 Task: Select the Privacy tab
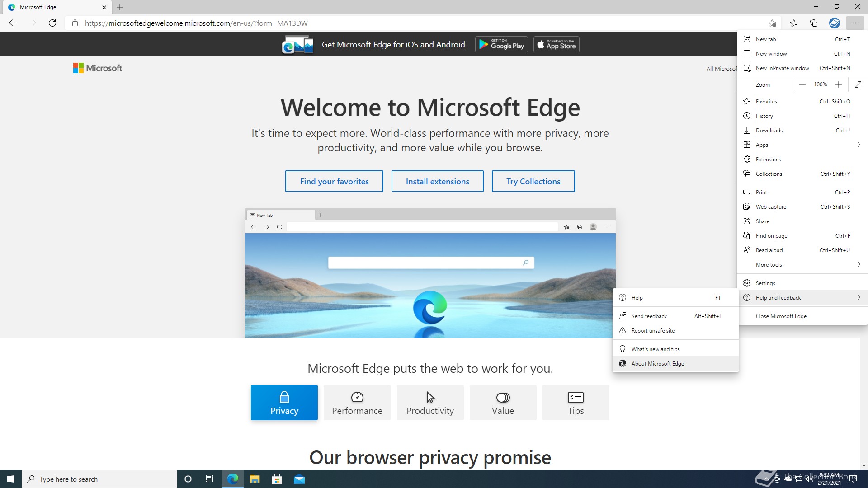[284, 403]
